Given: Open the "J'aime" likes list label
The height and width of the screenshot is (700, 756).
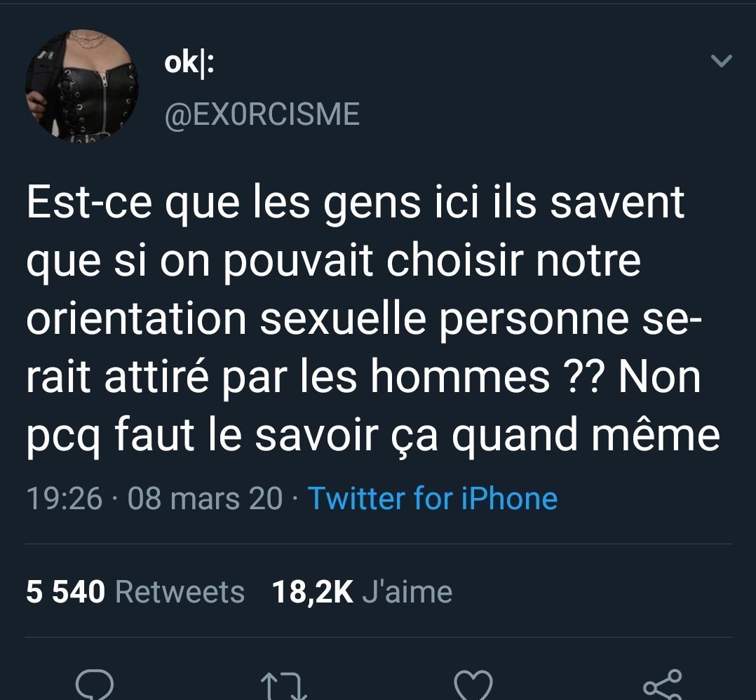Looking at the screenshot, I should pyautogui.click(x=407, y=592).
